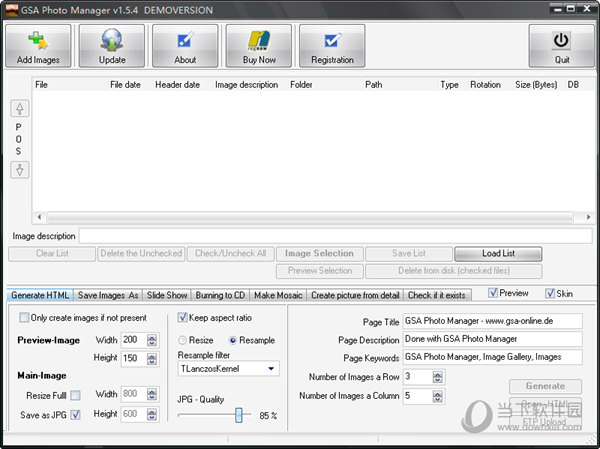Select the Resize radio button

[183, 340]
